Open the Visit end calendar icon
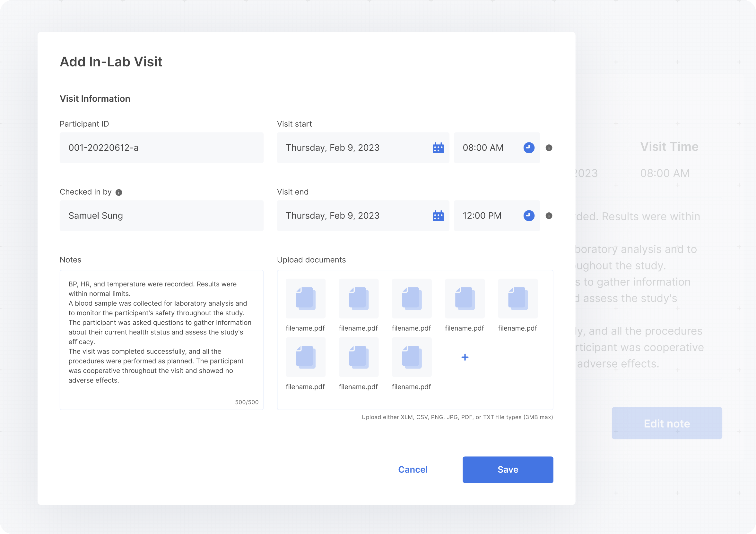This screenshot has width=756, height=534. pyautogui.click(x=438, y=216)
